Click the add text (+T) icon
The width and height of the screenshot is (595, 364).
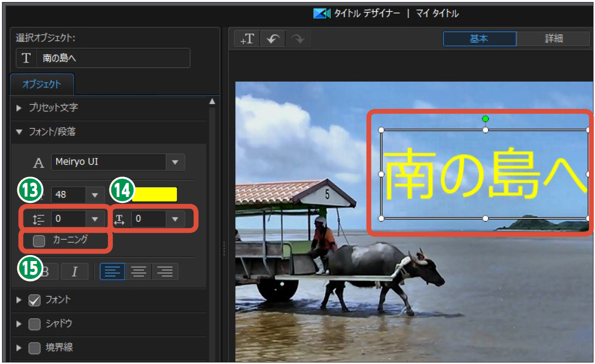247,39
